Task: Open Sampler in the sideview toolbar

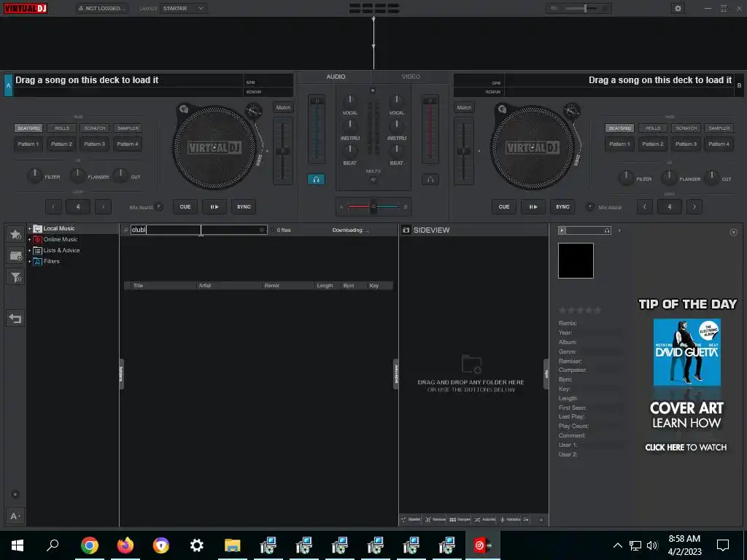Action: [460, 519]
